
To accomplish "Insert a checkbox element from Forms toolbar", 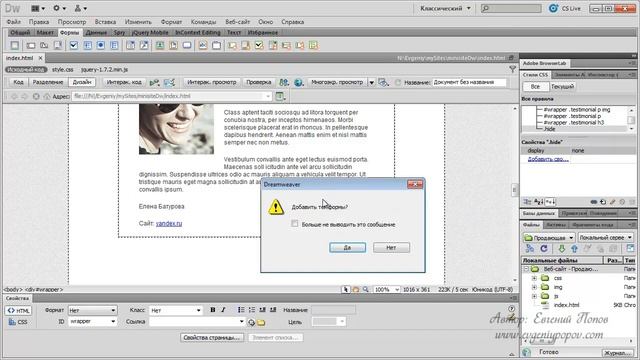I will pyautogui.click(x=73, y=45).
